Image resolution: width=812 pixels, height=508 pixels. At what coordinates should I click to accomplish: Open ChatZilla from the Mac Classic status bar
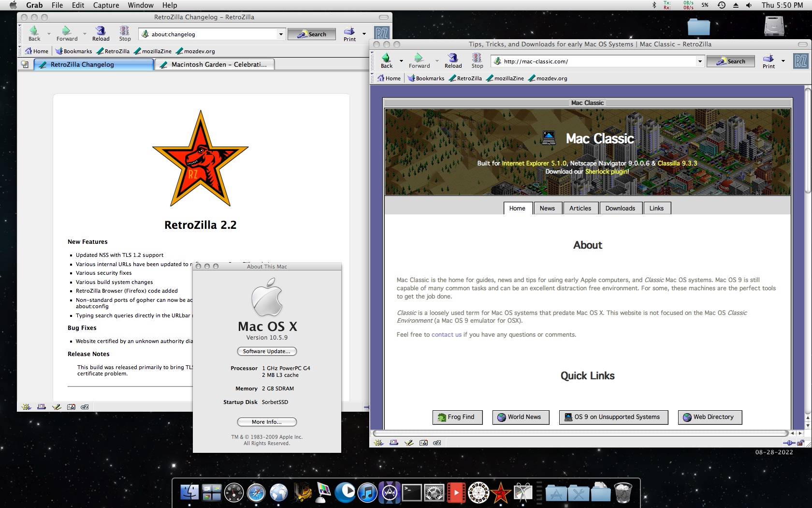tap(437, 443)
